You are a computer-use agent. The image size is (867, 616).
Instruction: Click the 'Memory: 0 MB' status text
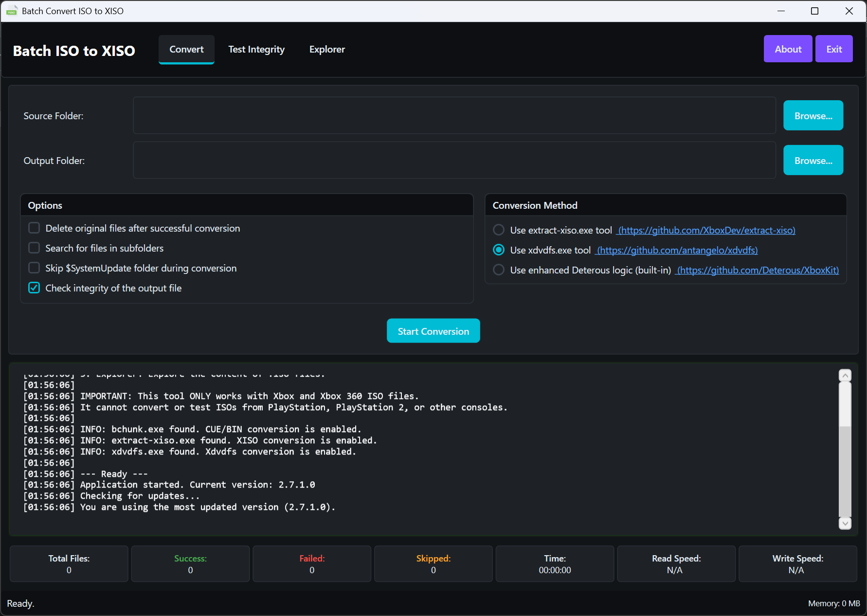834,603
